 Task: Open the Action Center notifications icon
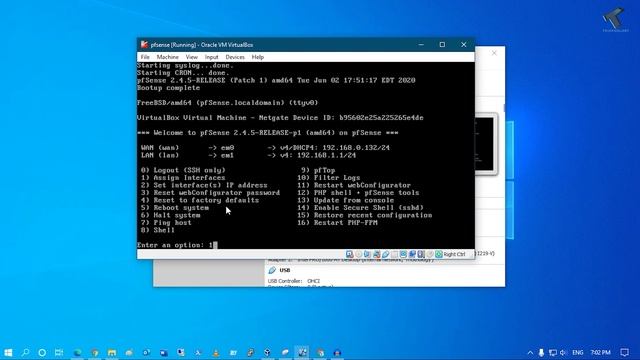624,352
